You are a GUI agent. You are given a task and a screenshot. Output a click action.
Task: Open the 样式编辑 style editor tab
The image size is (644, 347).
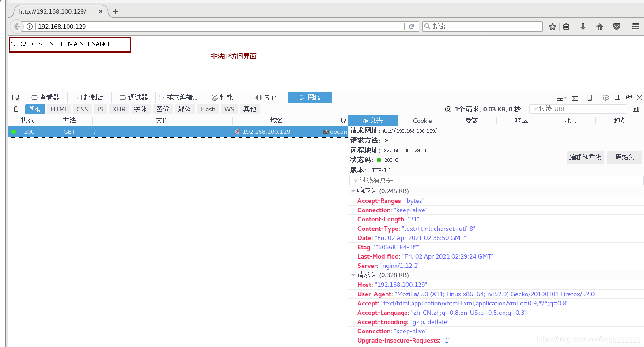click(178, 98)
